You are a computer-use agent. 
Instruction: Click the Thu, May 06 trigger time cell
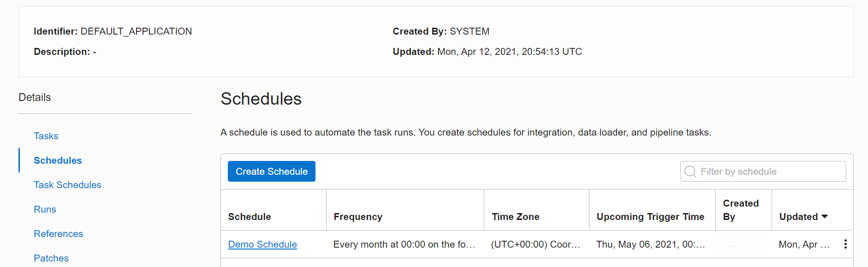(x=650, y=244)
